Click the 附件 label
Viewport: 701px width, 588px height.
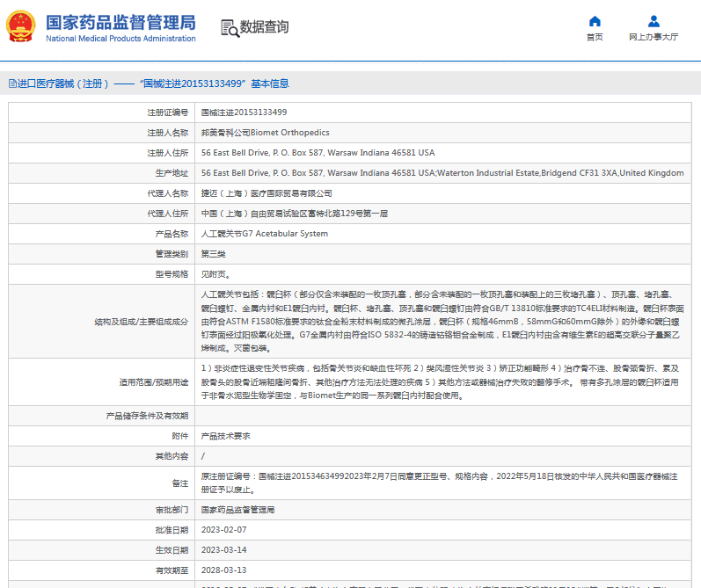(x=180, y=436)
